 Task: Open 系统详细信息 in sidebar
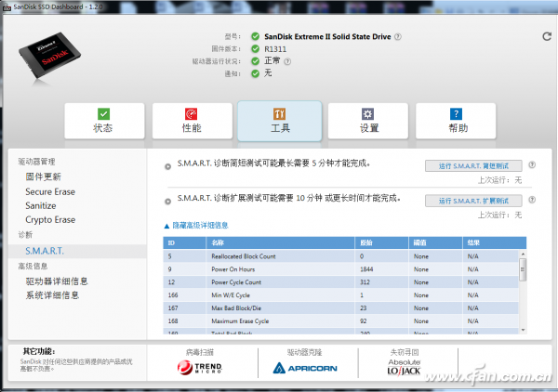52,295
